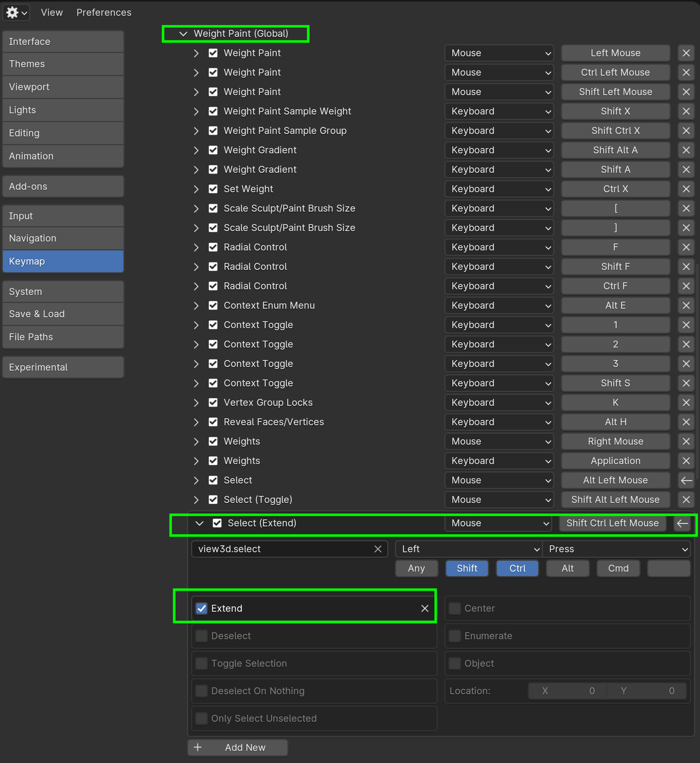Switch to the Add-ons preferences tab
This screenshot has width=700, height=763.
tap(63, 187)
